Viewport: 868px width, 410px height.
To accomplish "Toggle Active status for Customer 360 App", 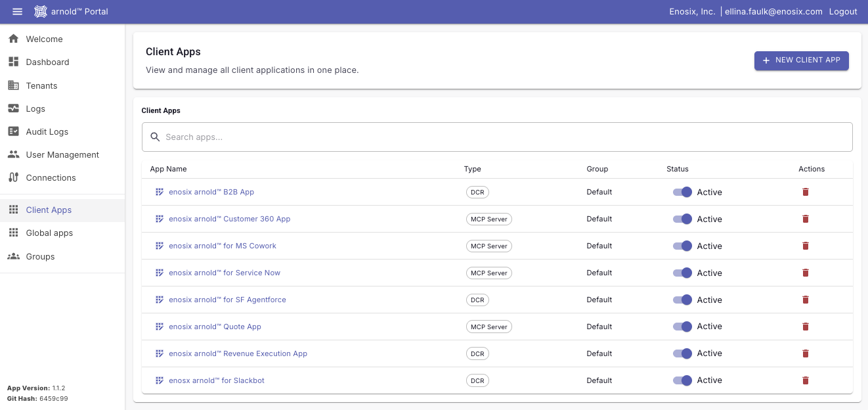I will [683, 219].
